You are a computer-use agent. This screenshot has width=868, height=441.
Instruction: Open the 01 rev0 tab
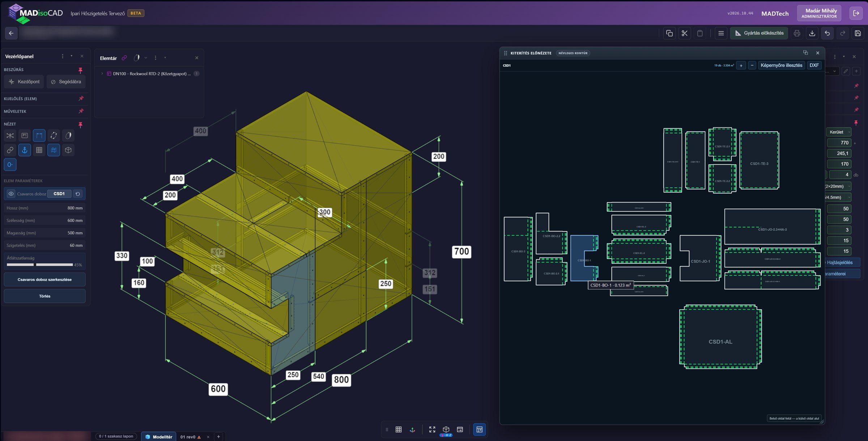coord(188,437)
